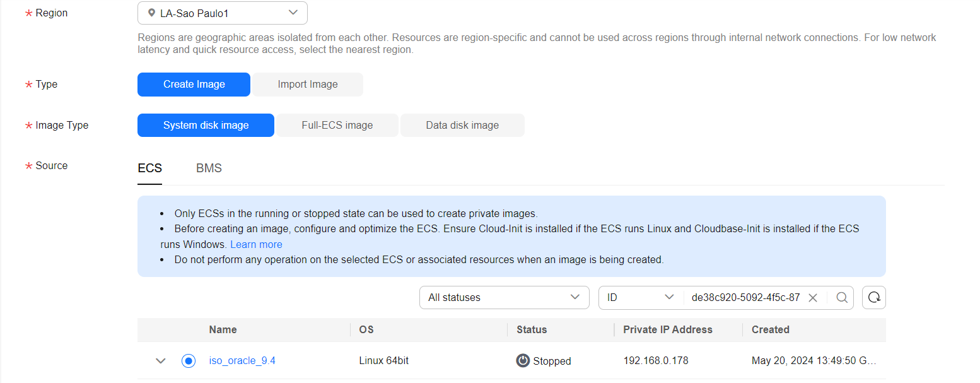The width and height of the screenshot is (980, 383).
Task: Switch to the BMS source tab
Action: [x=209, y=168]
